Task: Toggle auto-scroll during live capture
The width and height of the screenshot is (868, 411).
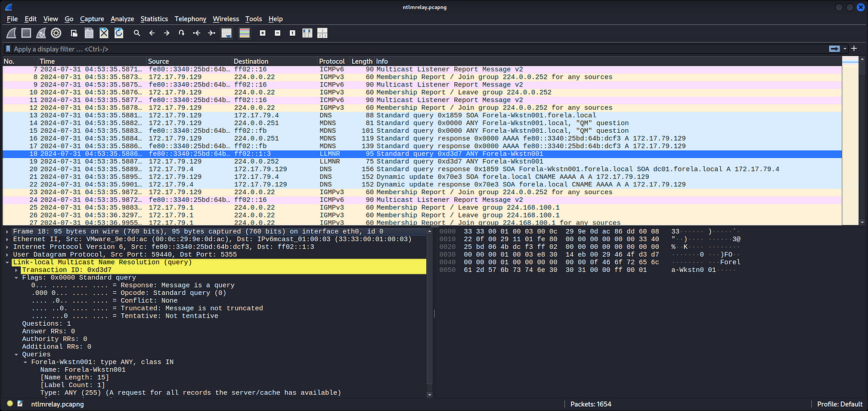Action: tap(227, 33)
